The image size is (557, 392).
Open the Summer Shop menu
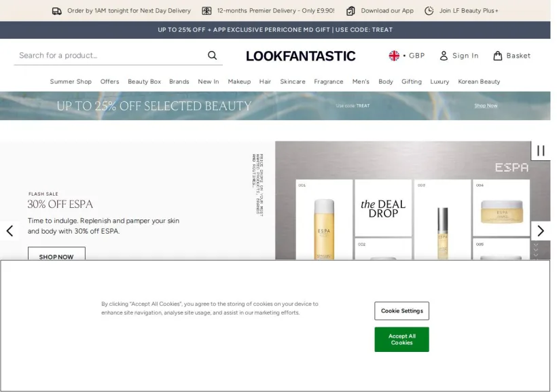coord(71,82)
